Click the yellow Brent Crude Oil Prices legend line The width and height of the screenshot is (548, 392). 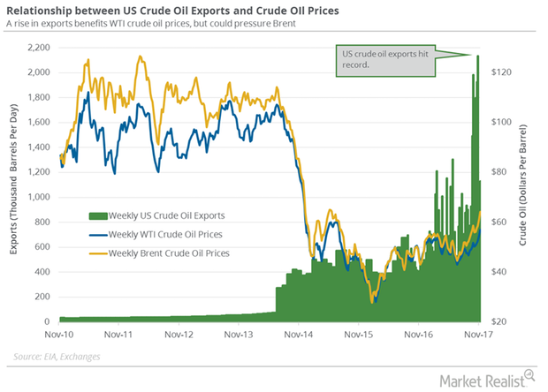(98, 253)
